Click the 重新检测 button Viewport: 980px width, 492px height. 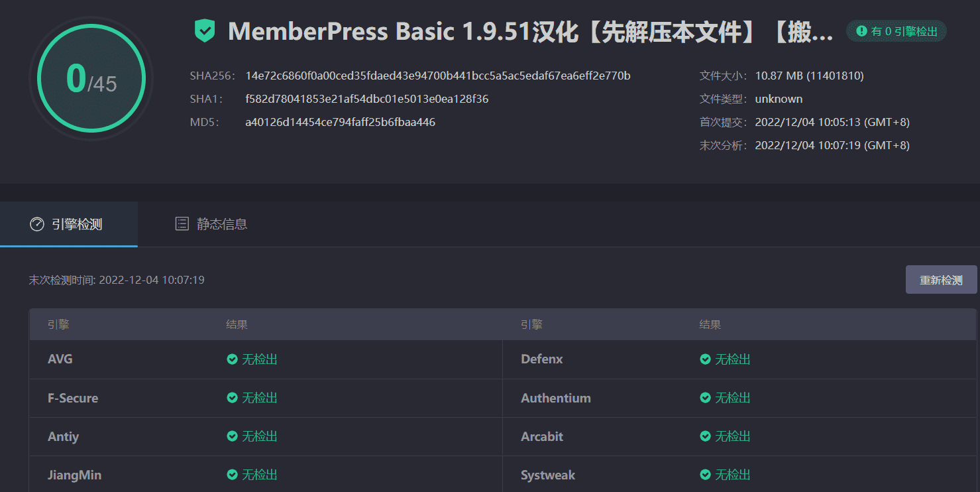pos(941,280)
